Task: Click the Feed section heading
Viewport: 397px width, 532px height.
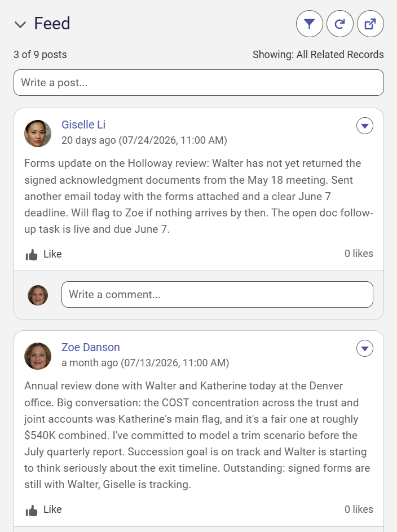Action: (52, 24)
